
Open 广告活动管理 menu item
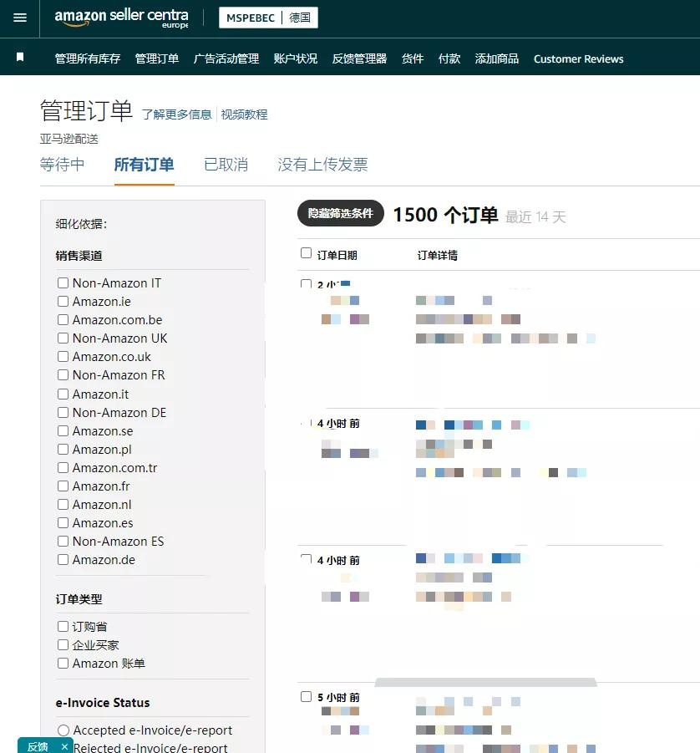tap(226, 59)
